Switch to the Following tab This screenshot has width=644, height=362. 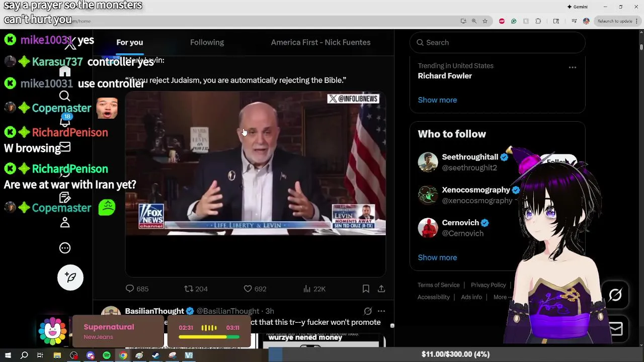[x=207, y=42]
